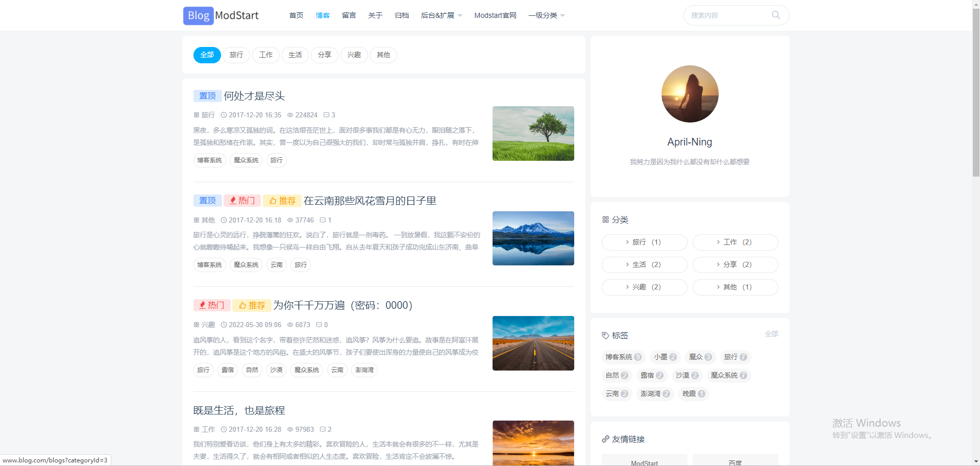Click the search magnifier icon
The image size is (980, 466).
tap(776, 15)
